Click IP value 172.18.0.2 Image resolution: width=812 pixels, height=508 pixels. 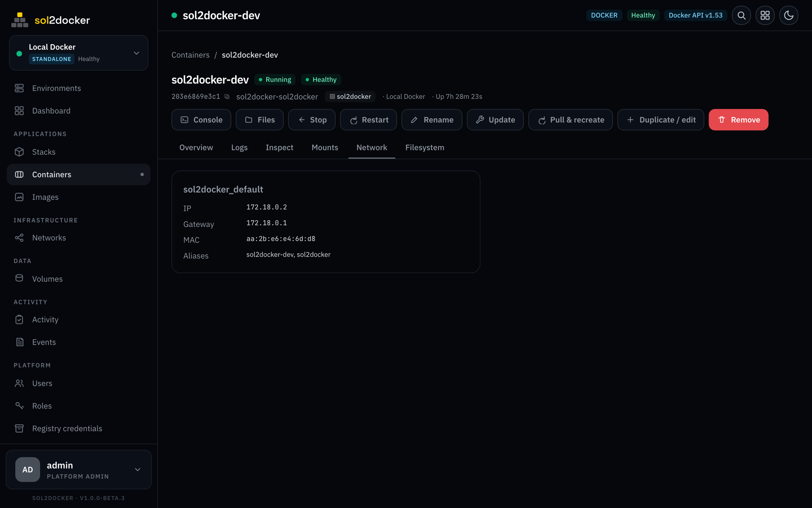(266, 207)
